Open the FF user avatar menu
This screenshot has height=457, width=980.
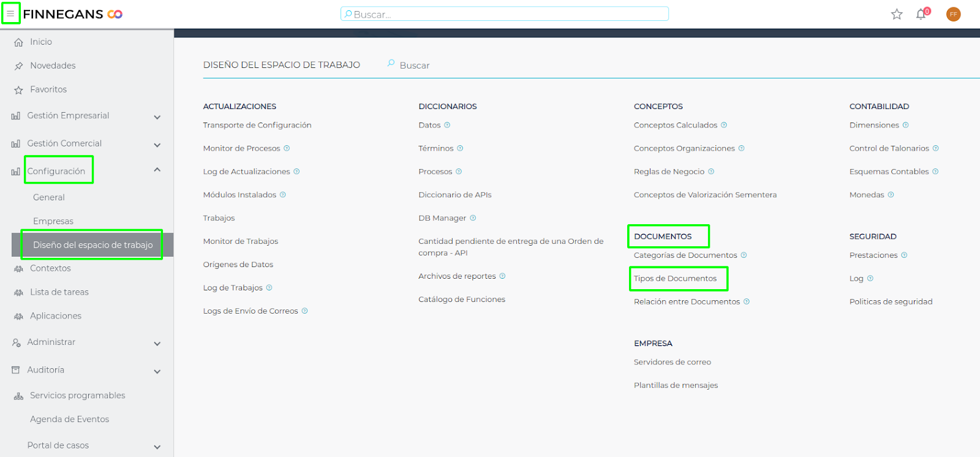953,14
